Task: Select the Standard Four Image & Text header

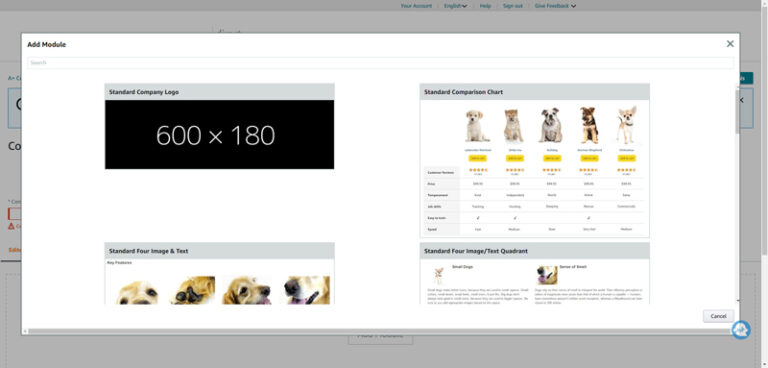Action: 219,251
